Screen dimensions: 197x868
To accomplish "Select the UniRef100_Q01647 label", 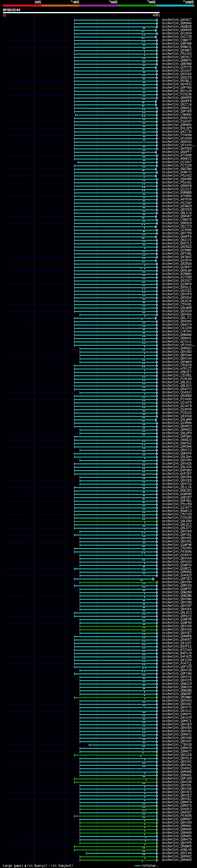I will (x=176, y=71).
